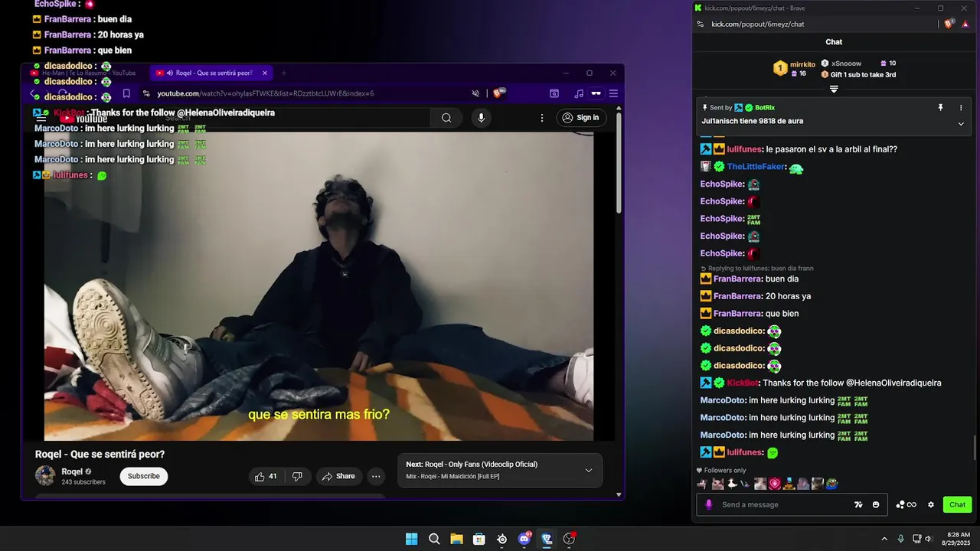Click FranBarrera username on "20 horas ya" message
Viewport: 980px width, 551px height.
tap(737, 296)
